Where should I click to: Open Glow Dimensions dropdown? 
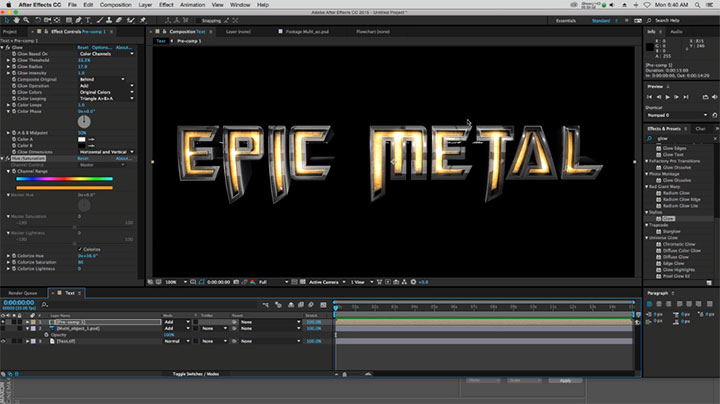[x=107, y=152]
